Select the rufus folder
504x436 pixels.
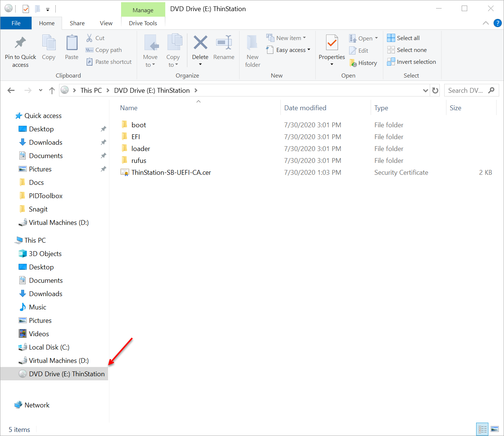tap(139, 160)
